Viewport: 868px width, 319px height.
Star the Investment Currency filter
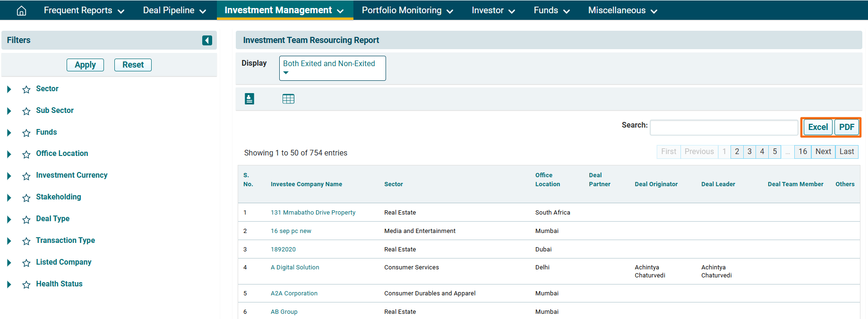[x=26, y=176]
